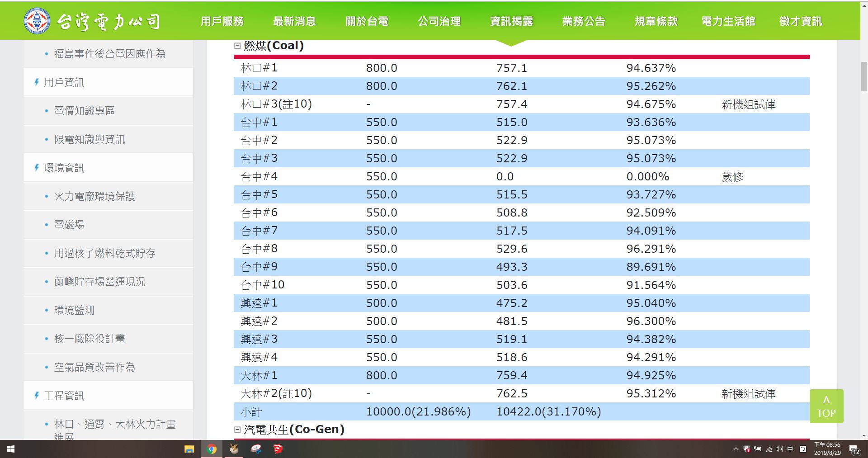
Task: Click 新機組試俥 remark in 大林#2 row
Action: [x=749, y=394]
